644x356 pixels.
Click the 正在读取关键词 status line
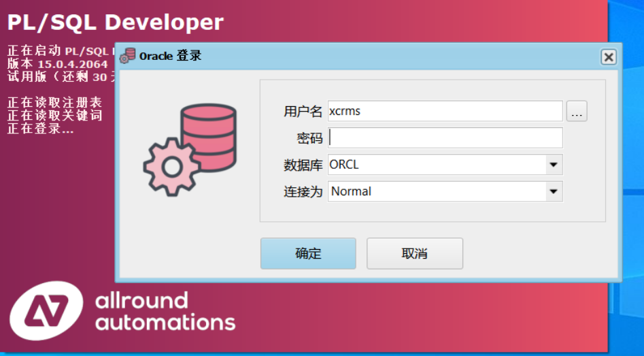tap(54, 116)
